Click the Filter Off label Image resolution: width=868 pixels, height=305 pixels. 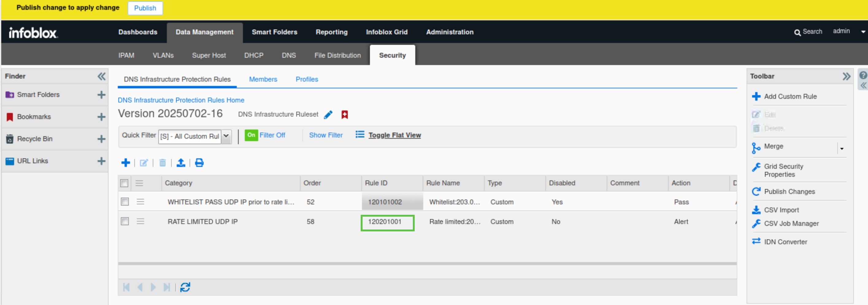click(x=272, y=135)
